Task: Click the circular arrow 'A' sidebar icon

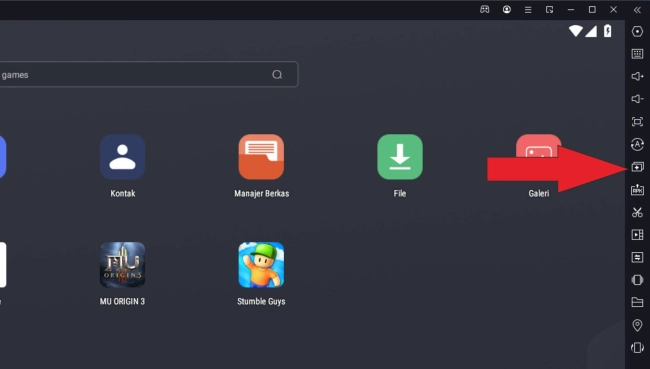Action: tap(637, 144)
